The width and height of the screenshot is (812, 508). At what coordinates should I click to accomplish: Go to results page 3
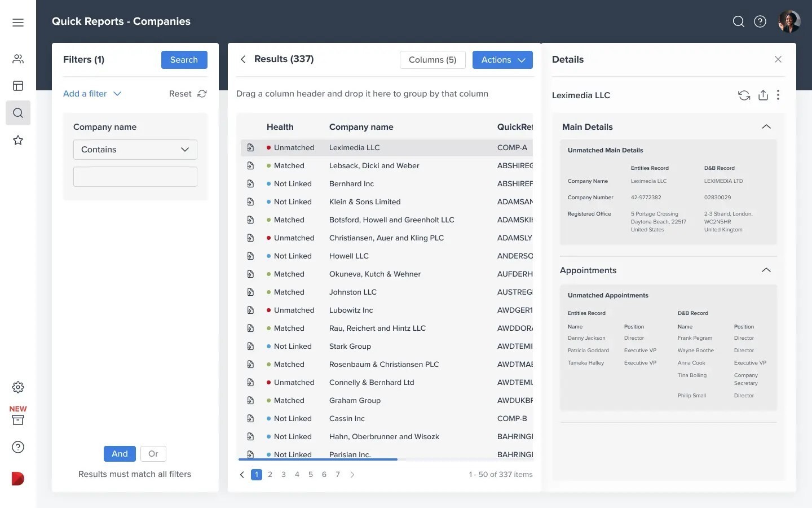point(284,475)
